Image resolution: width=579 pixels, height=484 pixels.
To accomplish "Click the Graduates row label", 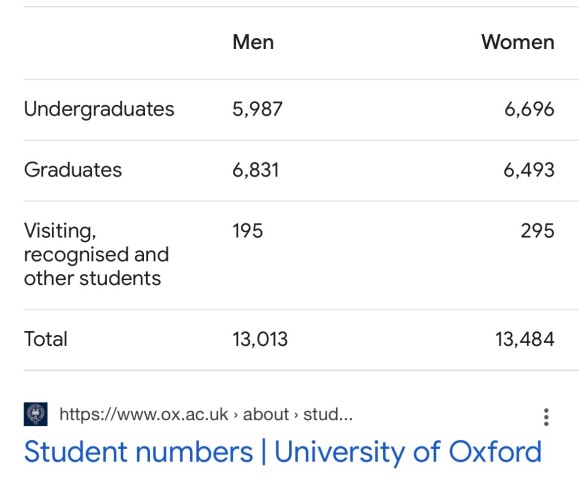I will [x=73, y=170].
